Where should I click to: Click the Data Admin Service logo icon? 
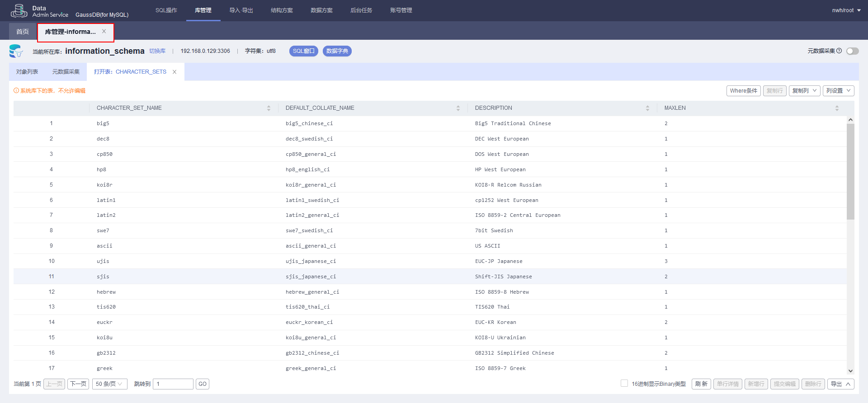(x=19, y=10)
